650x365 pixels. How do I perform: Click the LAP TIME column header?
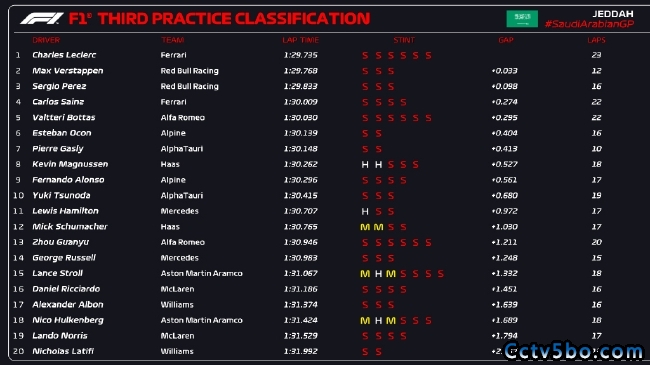click(301, 40)
